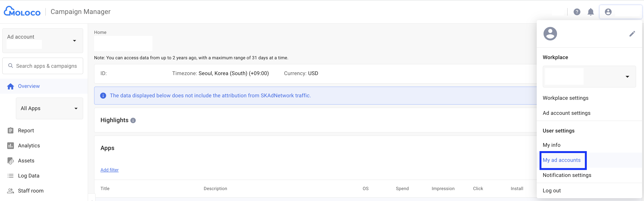
Task: Go to Log Data in sidebar
Action: tap(28, 176)
